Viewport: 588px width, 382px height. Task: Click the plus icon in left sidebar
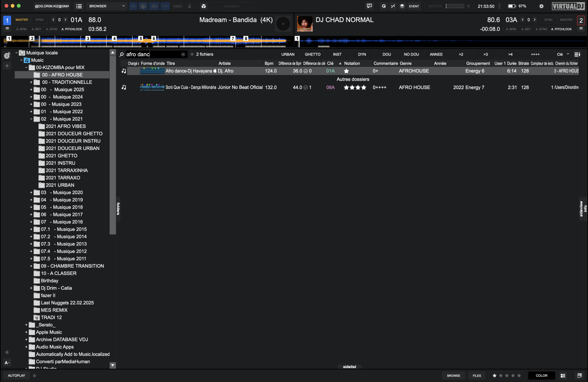coord(7,66)
